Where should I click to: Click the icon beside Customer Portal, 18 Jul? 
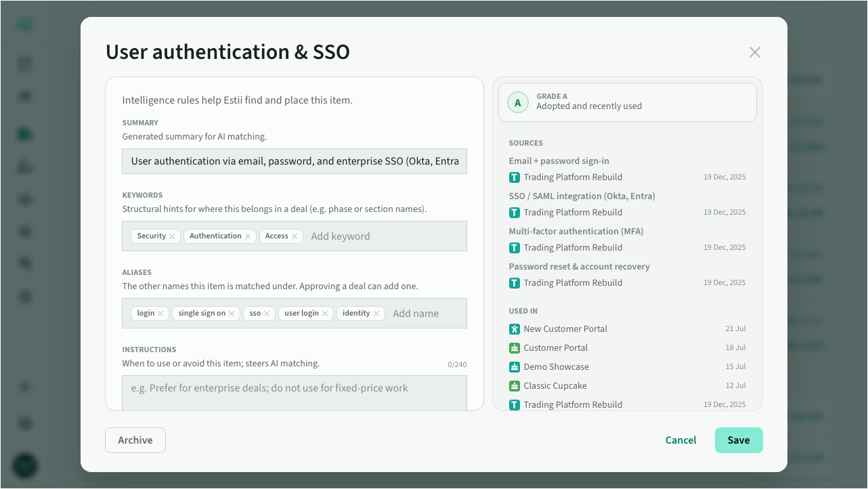[515, 348]
